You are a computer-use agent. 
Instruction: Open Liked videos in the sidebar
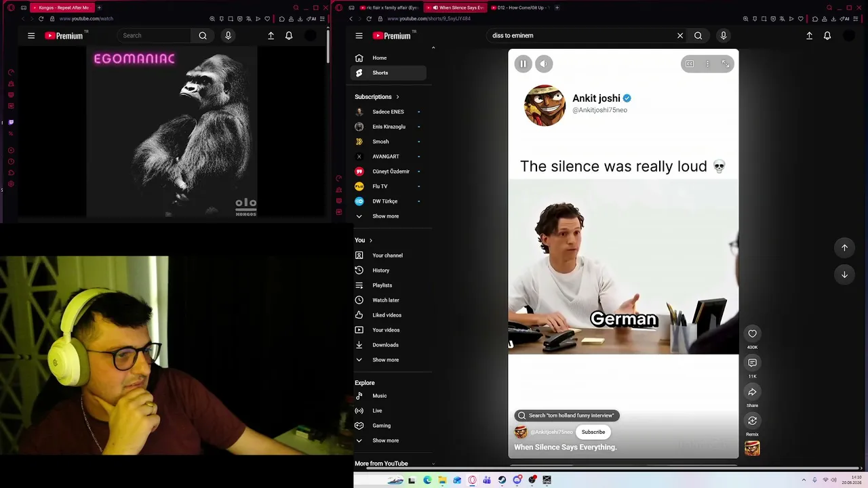coord(389,315)
